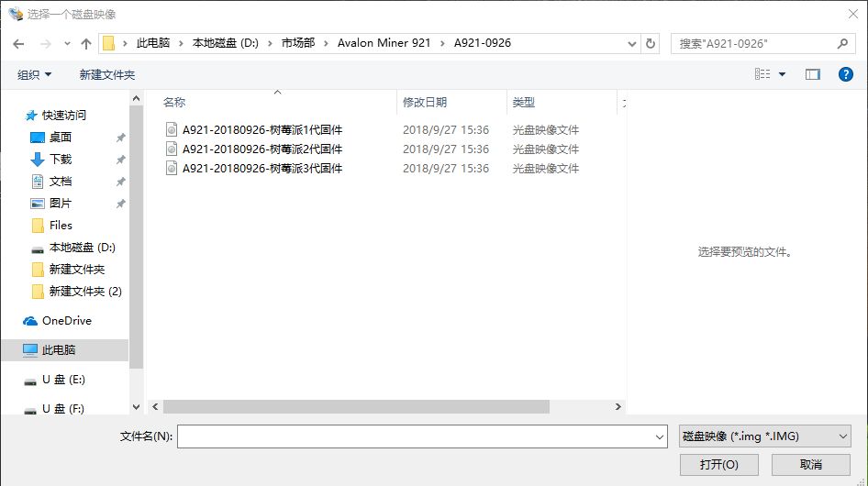Expand chevron after 市场部 in breadcrumb
This screenshot has width=868, height=486.
326,43
